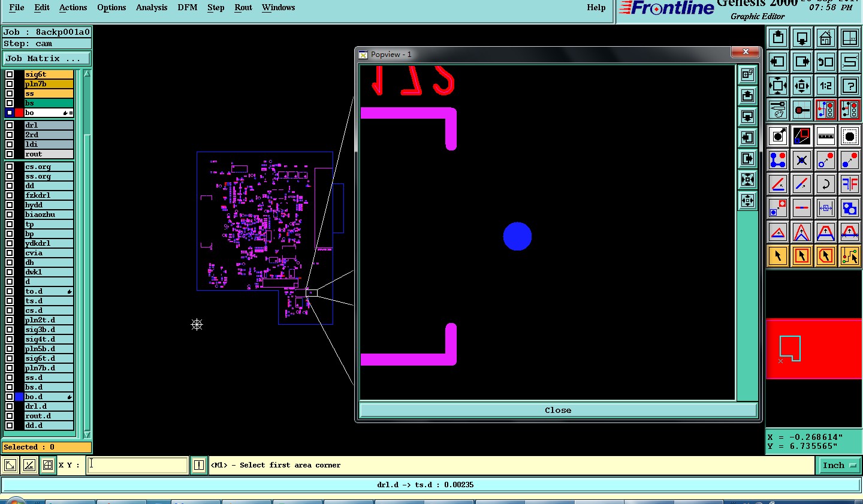The width and height of the screenshot is (863, 504).
Task: Select the plain arrow pointer tool
Action: [x=778, y=256]
